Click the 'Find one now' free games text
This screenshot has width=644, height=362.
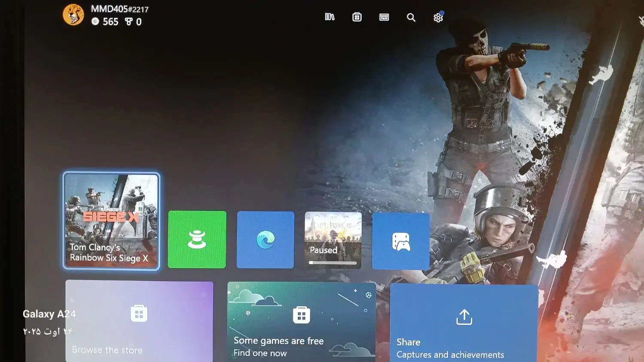coord(260,353)
